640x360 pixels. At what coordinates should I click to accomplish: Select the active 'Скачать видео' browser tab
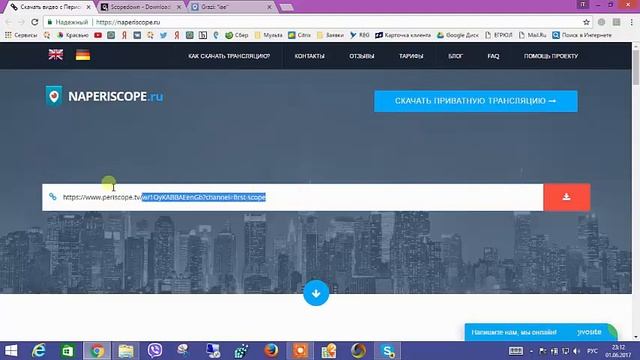tap(50, 7)
